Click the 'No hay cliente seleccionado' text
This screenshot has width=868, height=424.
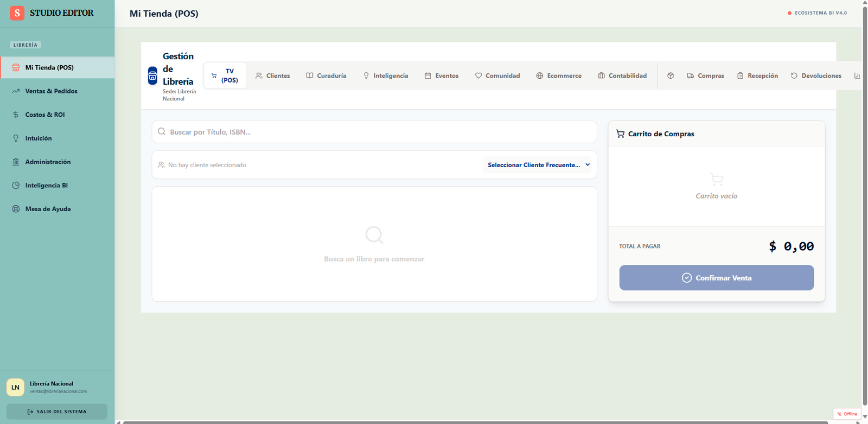[207, 165]
